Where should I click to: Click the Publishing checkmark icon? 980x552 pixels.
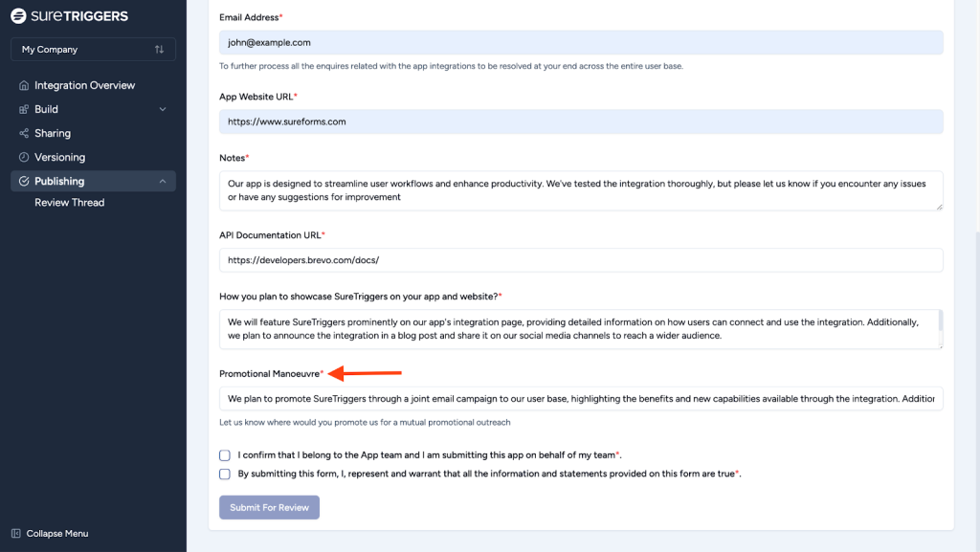click(24, 181)
